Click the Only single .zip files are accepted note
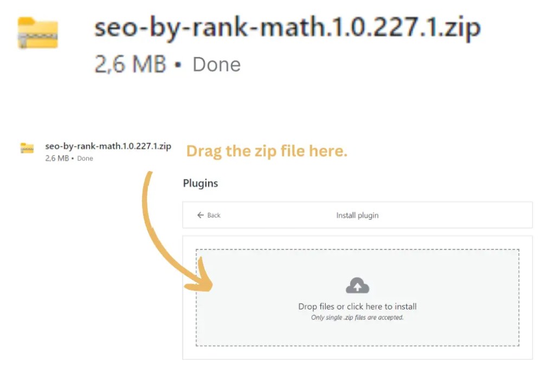The image size is (555, 392). point(357,317)
